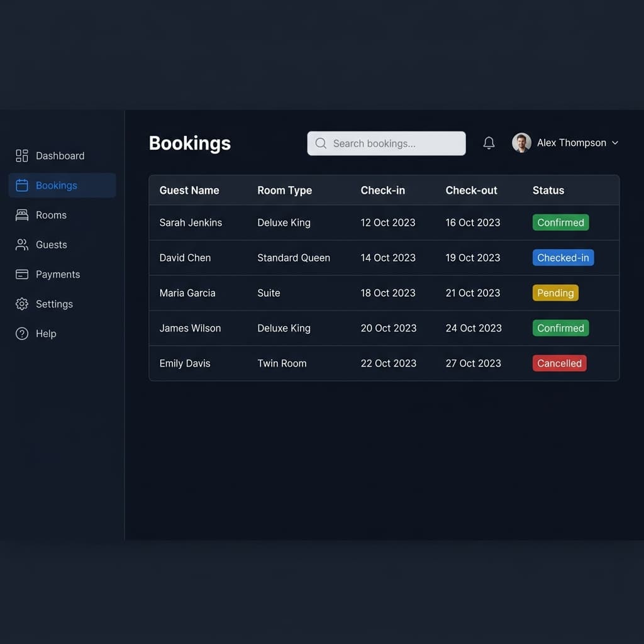Click check-in date 22 Oct 2023
This screenshot has width=644, height=644.
[x=389, y=363]
